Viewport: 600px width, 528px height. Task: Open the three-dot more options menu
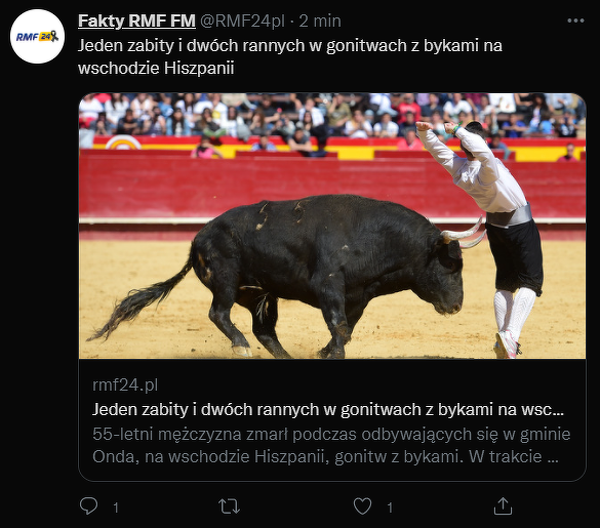tap(576, 21)
